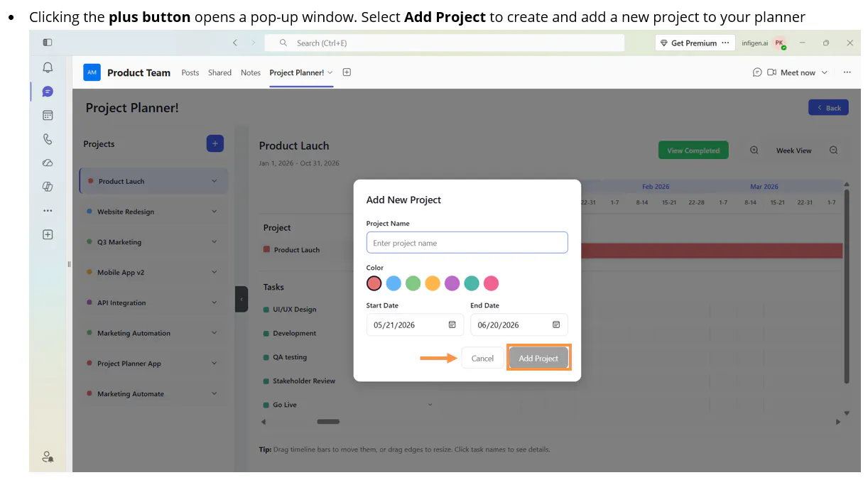Pick the green color swatch
Viewport: 868px width, 480px height.
click(413, 283)
